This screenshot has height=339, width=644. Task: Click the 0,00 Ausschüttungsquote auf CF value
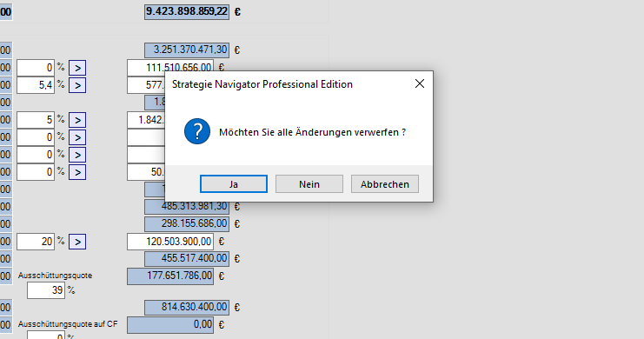pos(170,325)
